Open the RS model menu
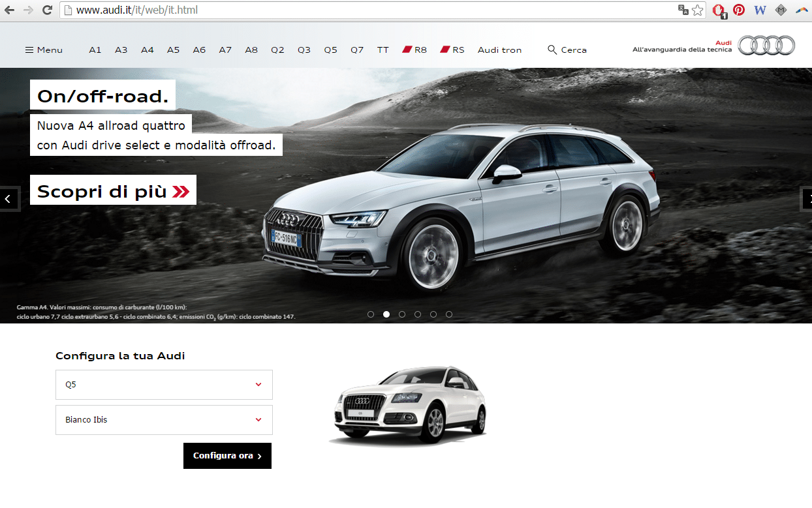The height and width of the screenshot is (508, 812). point(452,50)
